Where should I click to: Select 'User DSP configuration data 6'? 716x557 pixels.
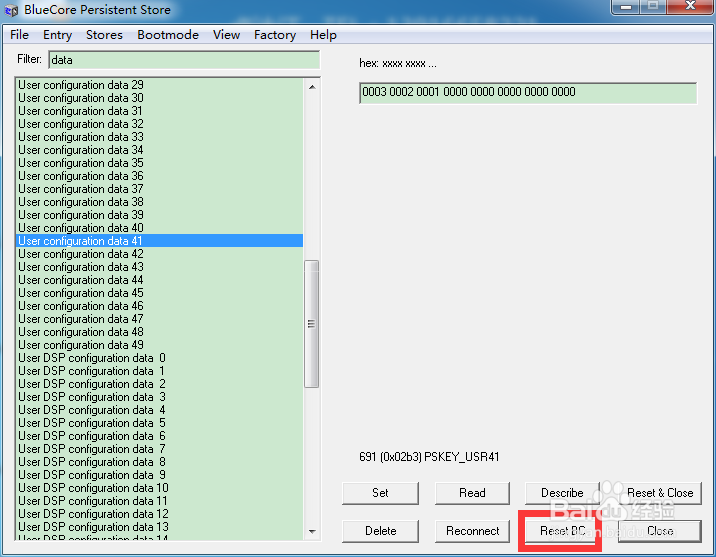click(x=159, y=436)
